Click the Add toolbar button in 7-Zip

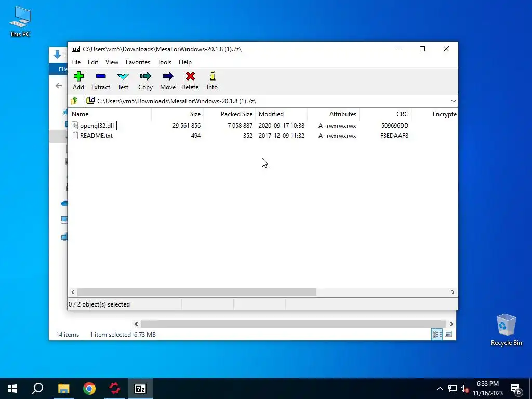(x=78, y=81)
